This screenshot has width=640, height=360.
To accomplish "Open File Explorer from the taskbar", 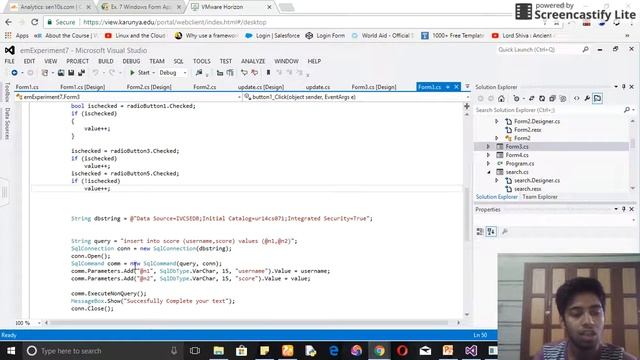I will click(219, 351).
